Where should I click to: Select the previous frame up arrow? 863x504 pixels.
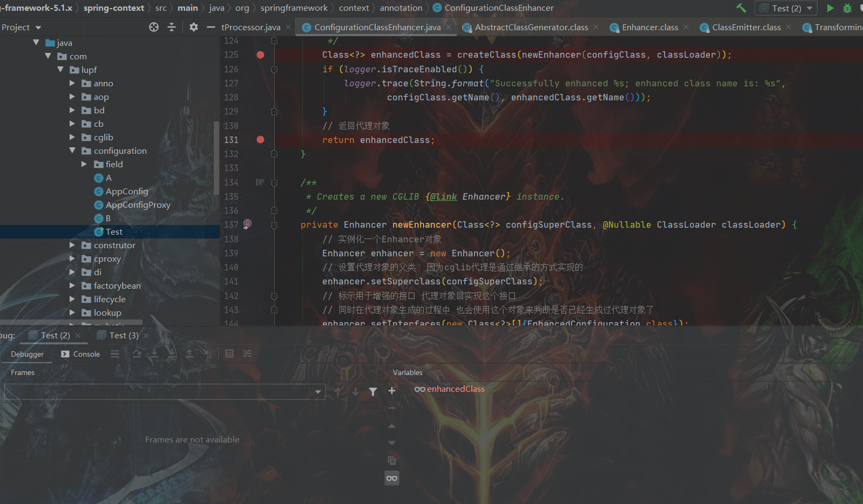(x=338, y=391)
